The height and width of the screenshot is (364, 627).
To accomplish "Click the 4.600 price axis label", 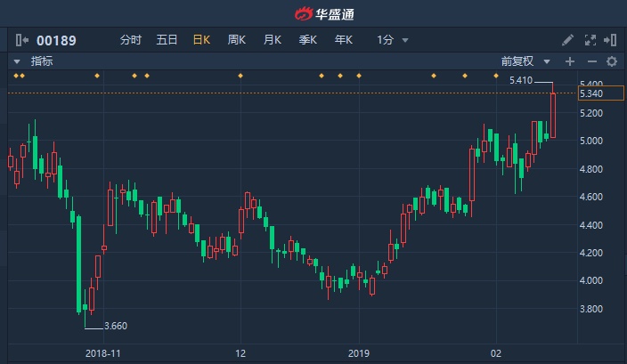I will click(x=591, y=197).
